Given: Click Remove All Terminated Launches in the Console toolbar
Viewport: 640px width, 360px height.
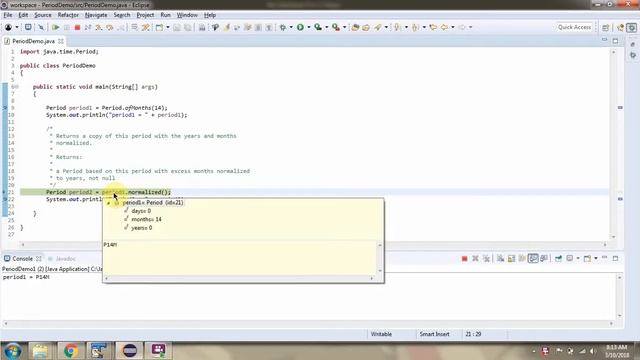Looking at the screenshot, I should [486, 258].
